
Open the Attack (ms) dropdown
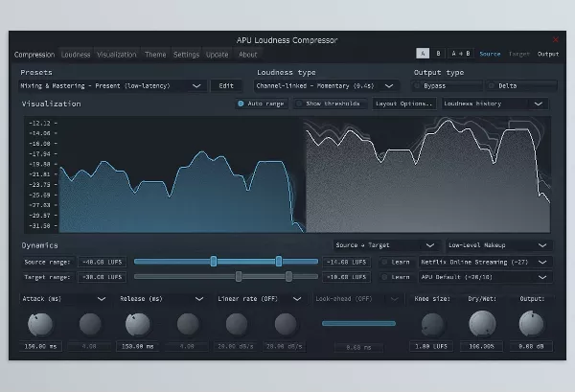pos(64,299)
